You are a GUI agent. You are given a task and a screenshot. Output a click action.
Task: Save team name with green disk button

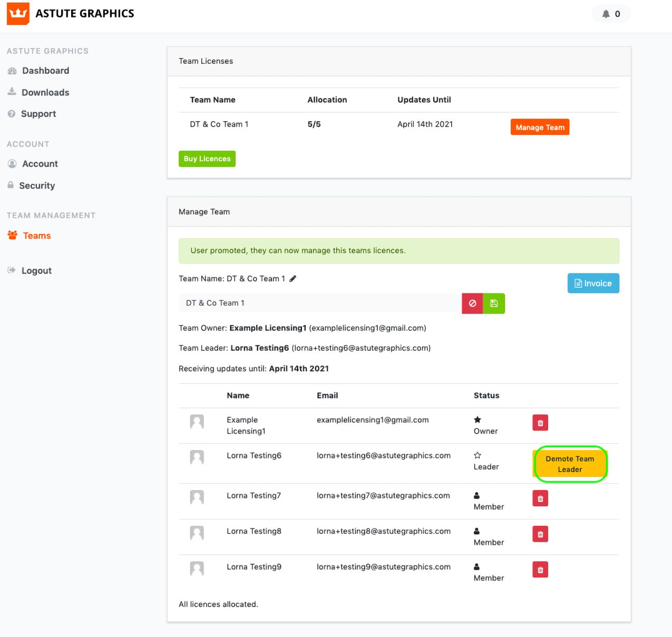(x=494, y=303)
